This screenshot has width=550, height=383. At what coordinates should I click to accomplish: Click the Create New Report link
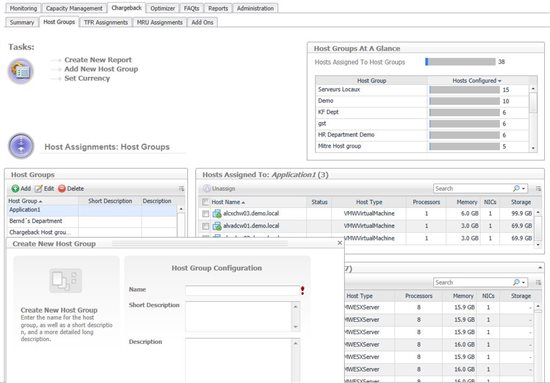(x=98, y=60)
